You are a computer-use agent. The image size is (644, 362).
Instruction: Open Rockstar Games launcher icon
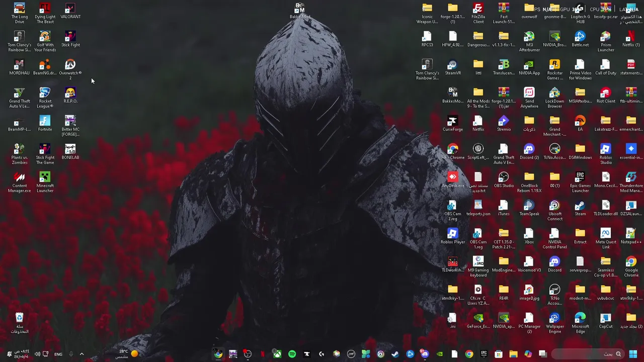click(x=554, y=69)
